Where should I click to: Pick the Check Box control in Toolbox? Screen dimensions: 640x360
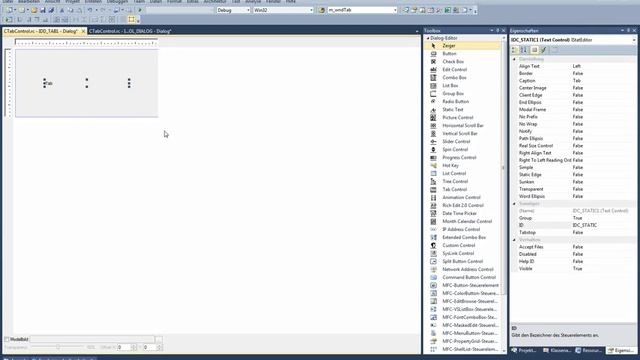(x=463, y=62)
